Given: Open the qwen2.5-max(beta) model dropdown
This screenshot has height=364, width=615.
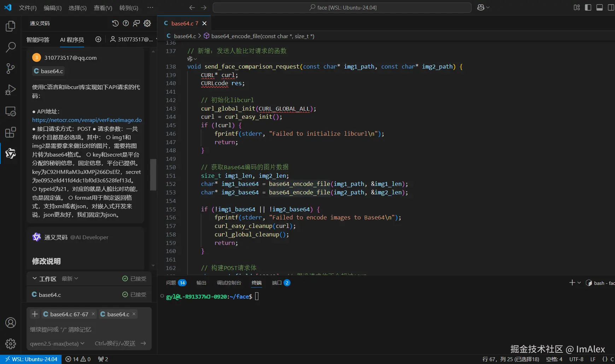Looking at the screenshot, I should [x=57, y=344].
